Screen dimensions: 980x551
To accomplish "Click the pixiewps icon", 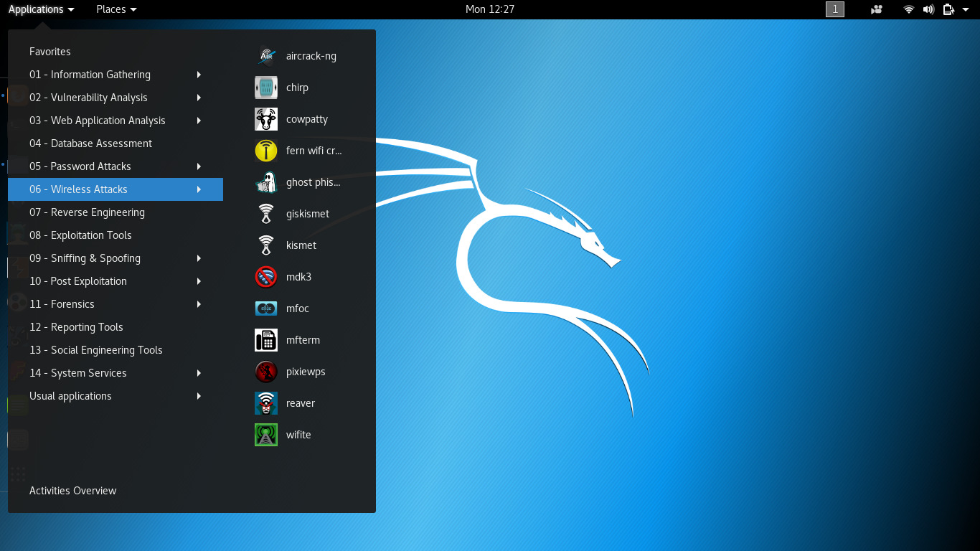I will coord(266,372).
